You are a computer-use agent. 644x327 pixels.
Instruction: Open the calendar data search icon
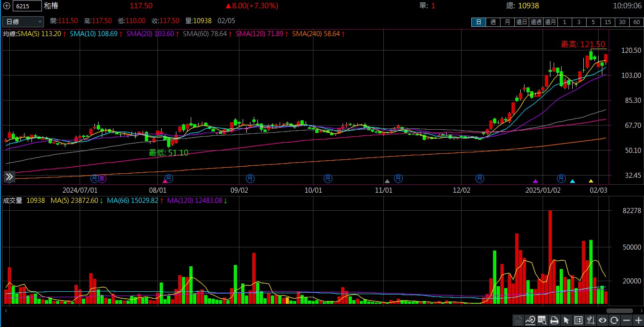click(542, 320)
